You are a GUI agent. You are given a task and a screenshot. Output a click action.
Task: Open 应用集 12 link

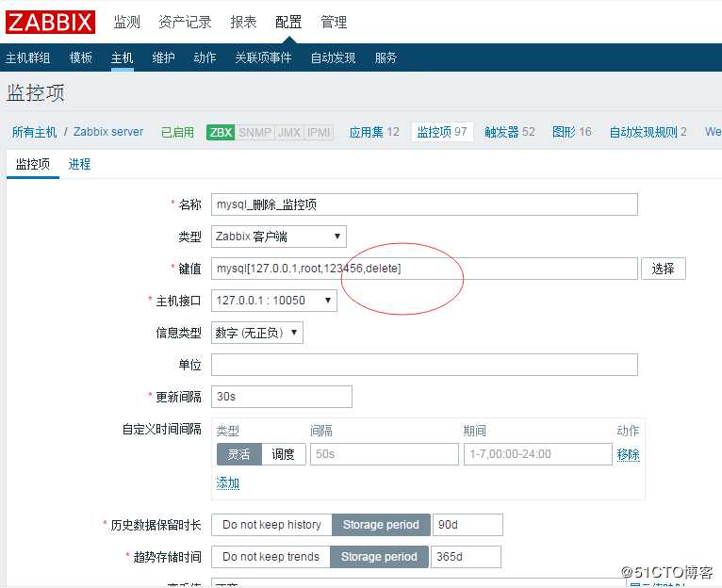(x=374, y=132)
